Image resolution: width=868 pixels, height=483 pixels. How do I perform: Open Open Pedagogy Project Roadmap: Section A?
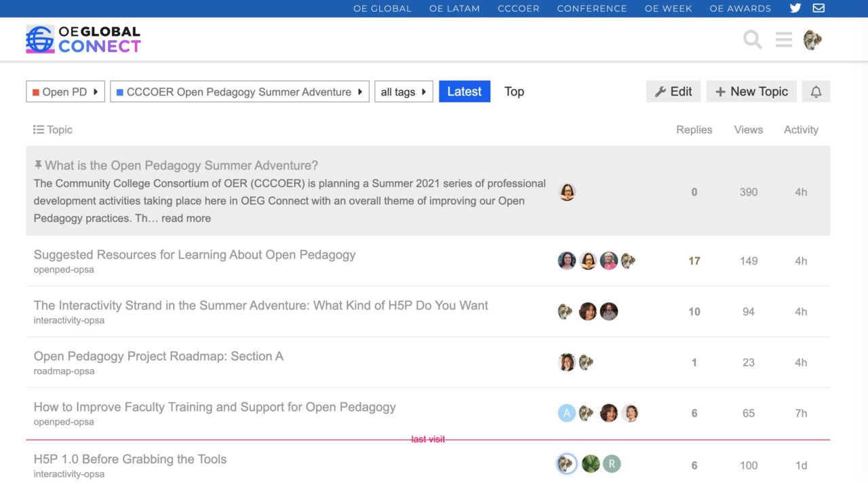point(159,357)
